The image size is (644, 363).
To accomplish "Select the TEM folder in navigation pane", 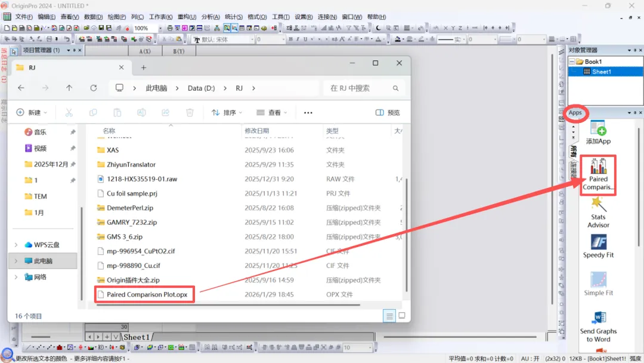I will point(41,196).
